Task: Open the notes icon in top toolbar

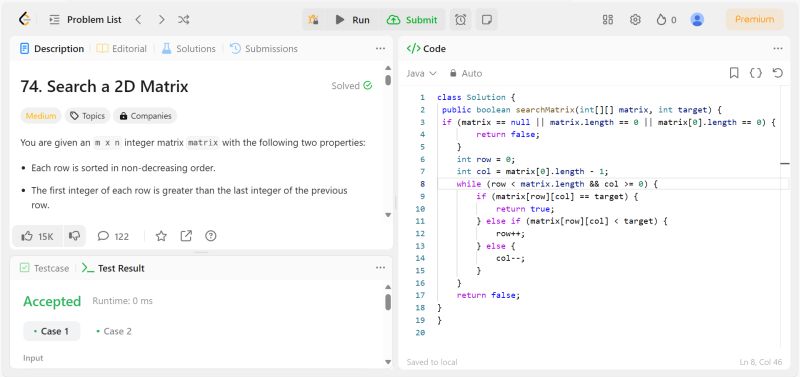Action: pos(487,20)
